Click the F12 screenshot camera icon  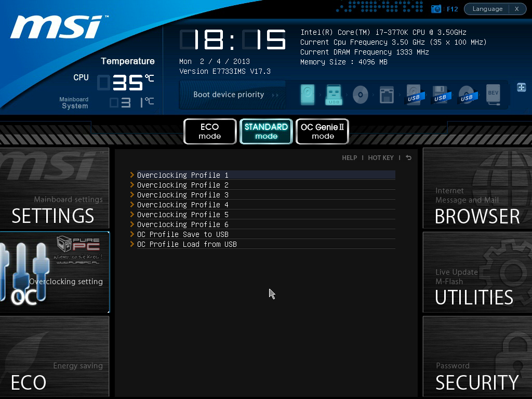(436, 9)
